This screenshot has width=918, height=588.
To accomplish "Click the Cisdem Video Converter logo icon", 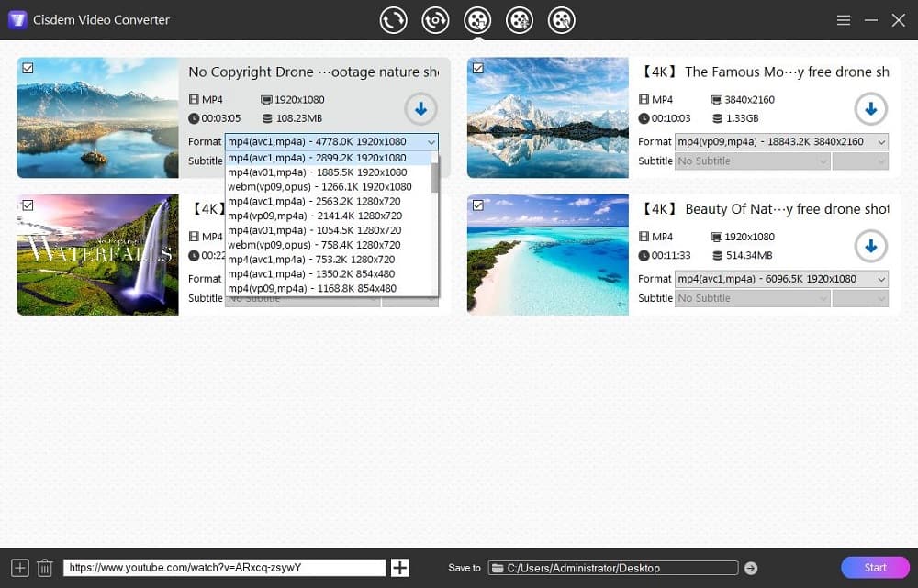I will (x=17, y=20).
